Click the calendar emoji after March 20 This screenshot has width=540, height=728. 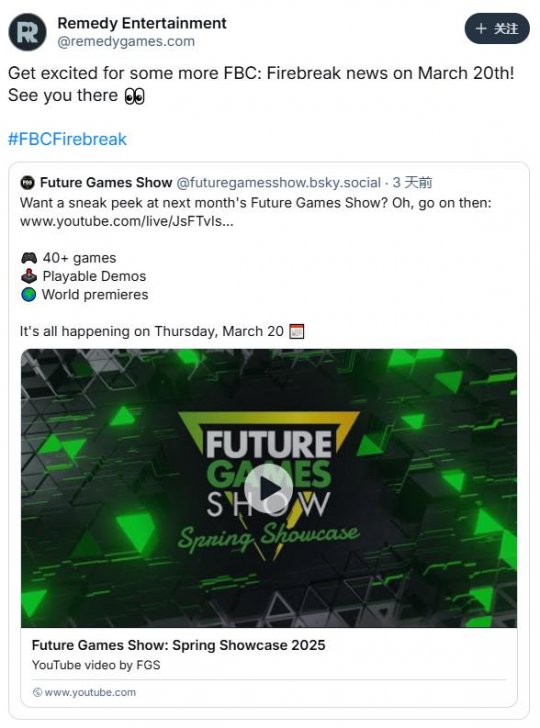coord(297,332)
